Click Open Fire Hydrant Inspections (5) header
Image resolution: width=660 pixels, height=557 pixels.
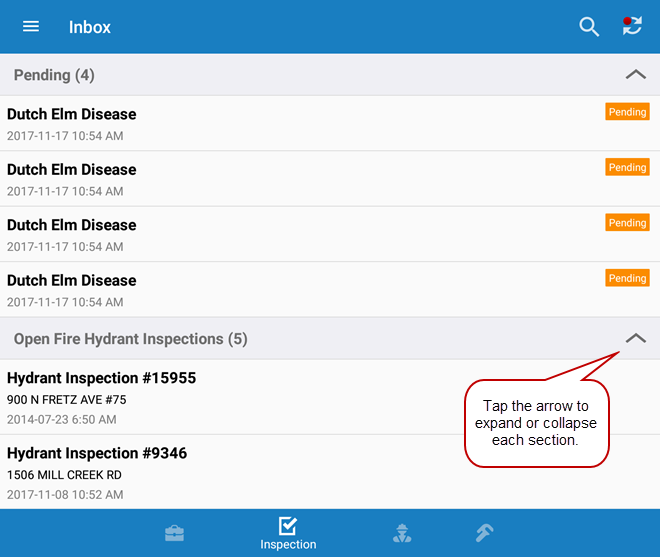pos(130,339)
